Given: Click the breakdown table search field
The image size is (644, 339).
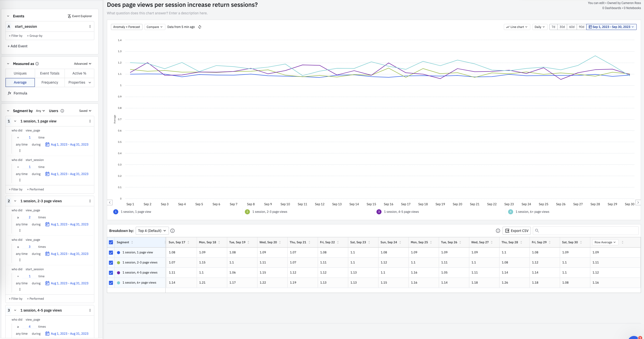Looking at the screenshot, I should click(x=588, y=231).
